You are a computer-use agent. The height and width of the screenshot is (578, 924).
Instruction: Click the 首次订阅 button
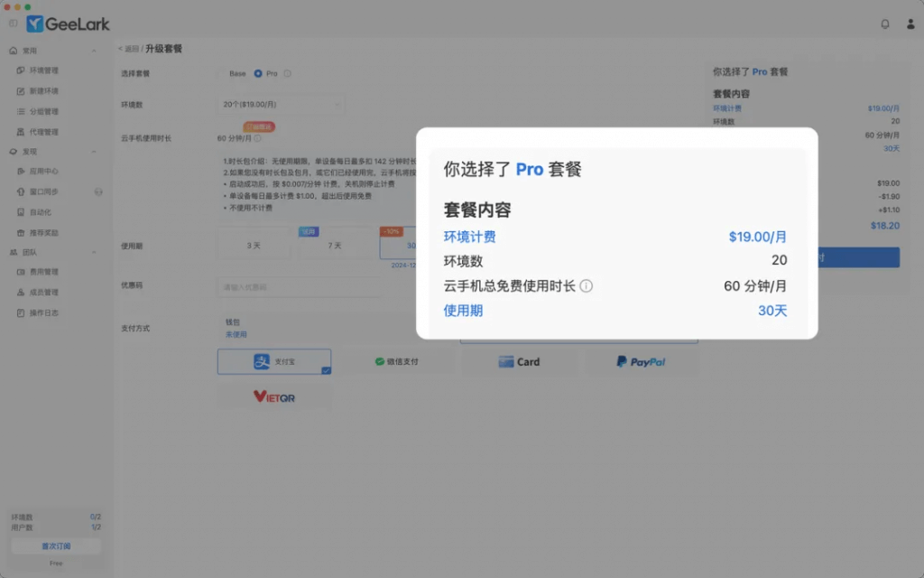click(56, 546)
